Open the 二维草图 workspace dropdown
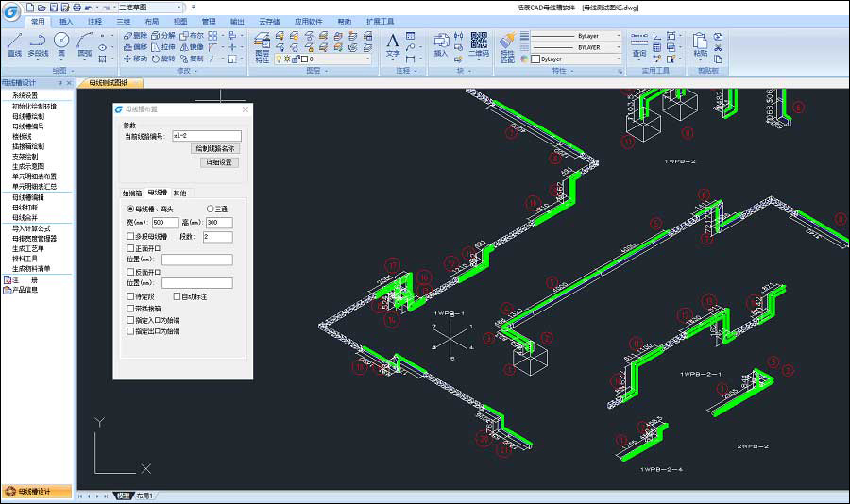This screenshot has width=850, height=504. tap(146, 7)
